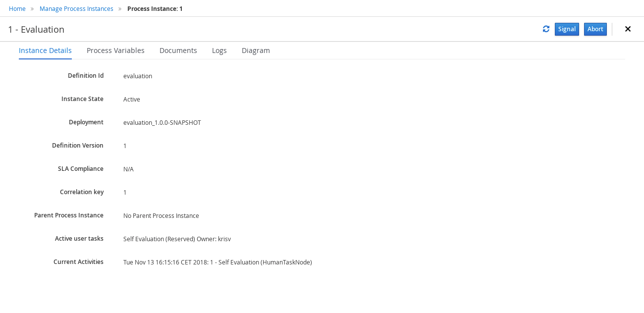
Task: Click the '1 - Evaluation' panel title
Action: 36,30
